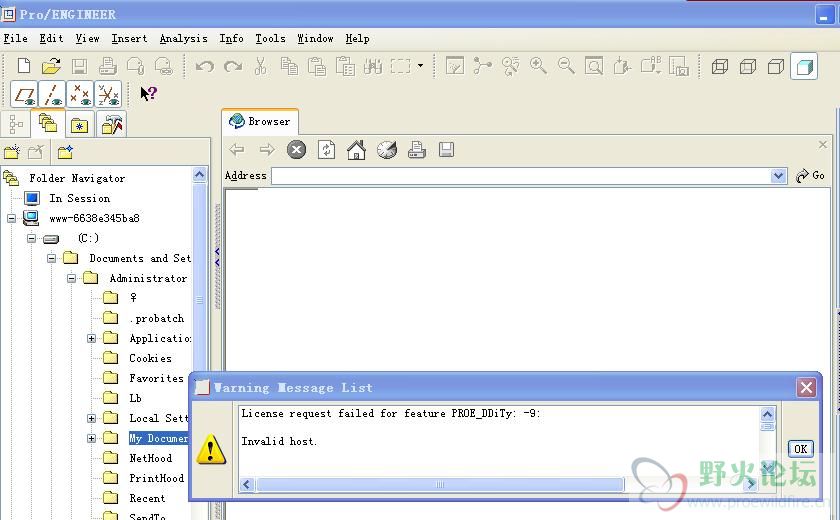Switch to the Model Tree navigator tab
The image size is (840, 520).
pyautogui.click(x=16, y=125)
